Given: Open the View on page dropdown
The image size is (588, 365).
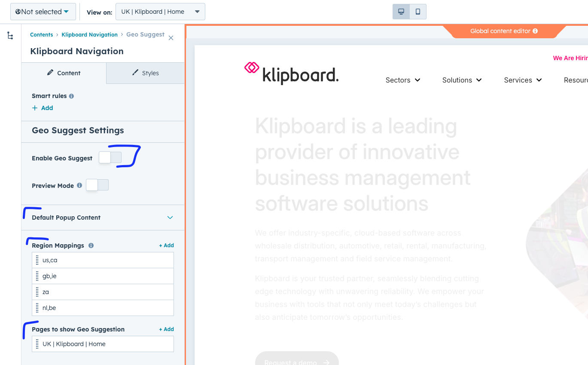Looking at the screenshot, I should (x=160, y=12).
